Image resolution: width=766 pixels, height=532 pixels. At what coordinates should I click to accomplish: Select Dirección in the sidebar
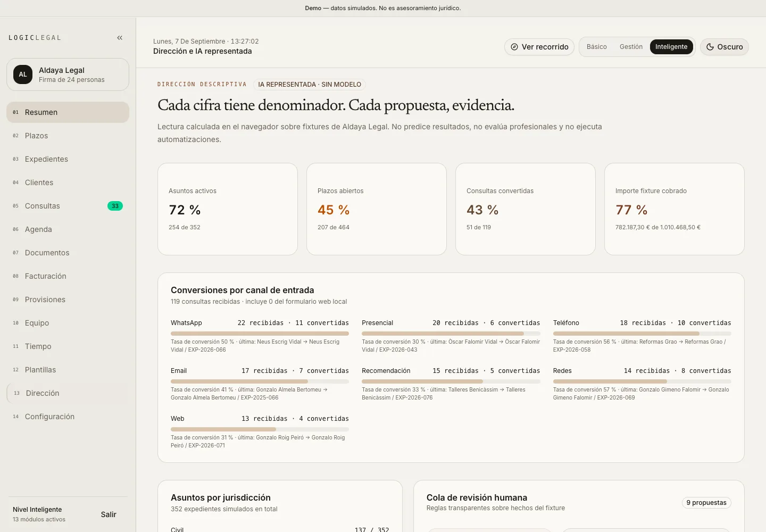68,393
